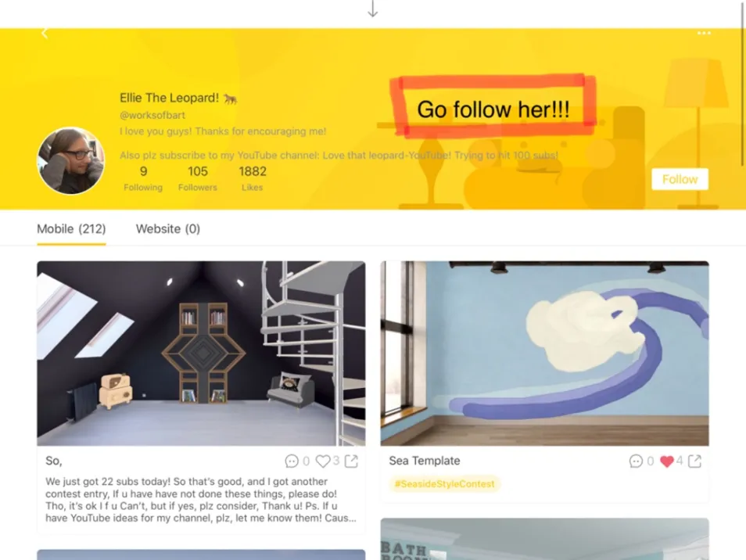This screenshot has width=746, height=560.
Task: Open the attic room design thumbnail
Action: 201,353
